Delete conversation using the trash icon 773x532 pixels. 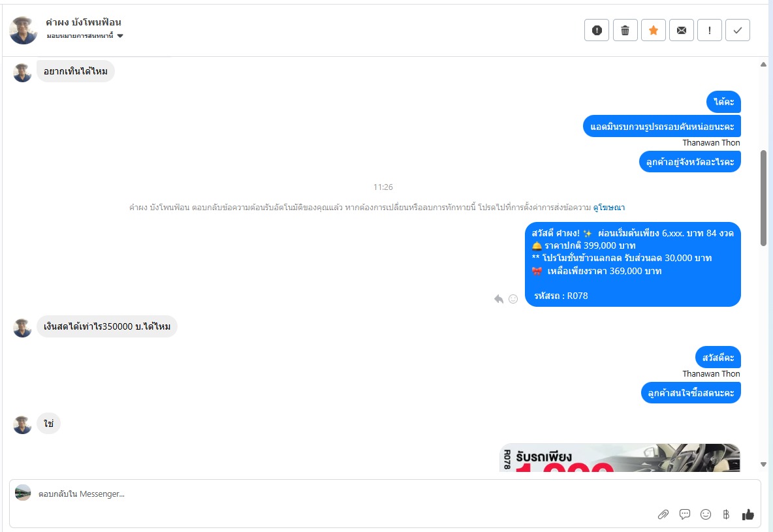tap(625, 30)
